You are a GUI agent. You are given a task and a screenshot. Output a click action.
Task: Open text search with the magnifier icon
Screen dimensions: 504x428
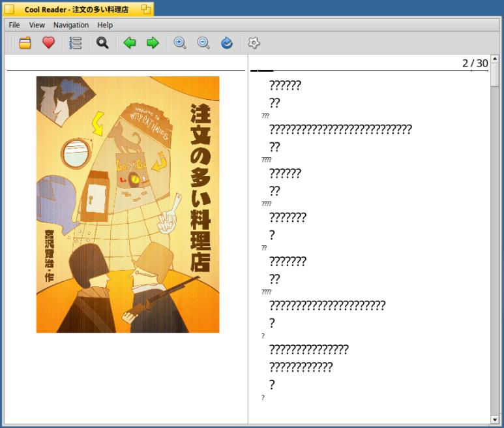point(102,43)
